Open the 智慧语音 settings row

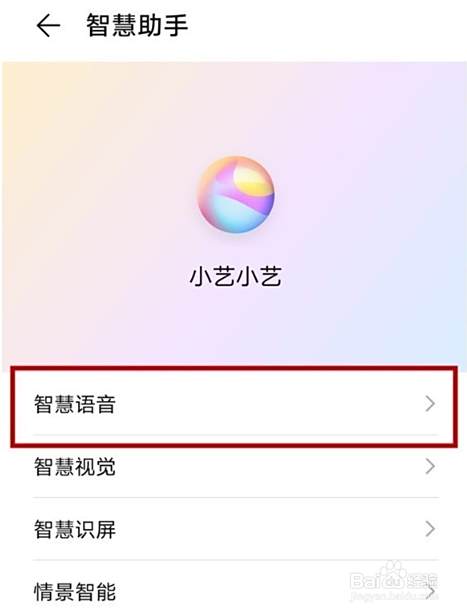pos(235,404)
